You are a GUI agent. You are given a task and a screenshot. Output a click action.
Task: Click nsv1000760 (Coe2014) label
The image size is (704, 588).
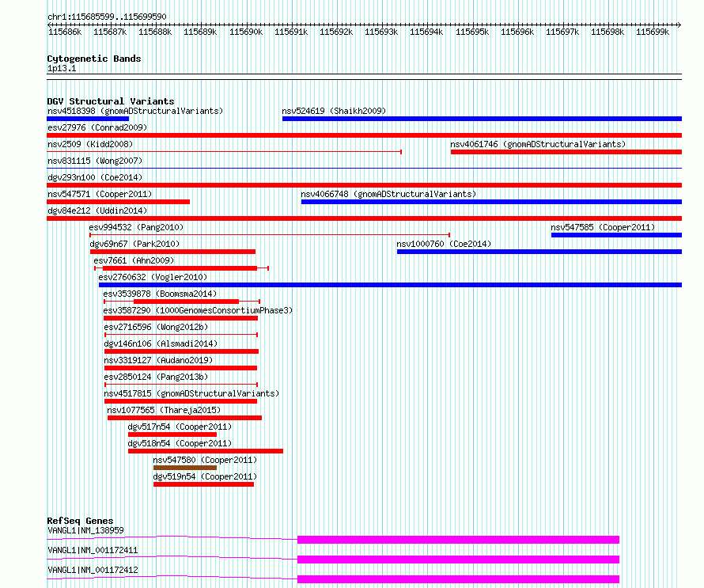tap(444, 244)
